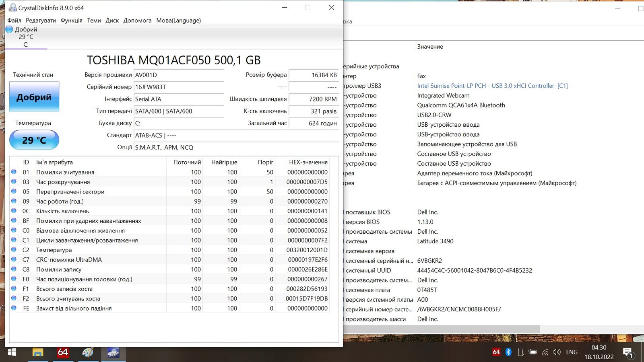Click the status dot for attribute 0C
The width and height of the screenshot is (644, 362).
click(x=14, y=211)
